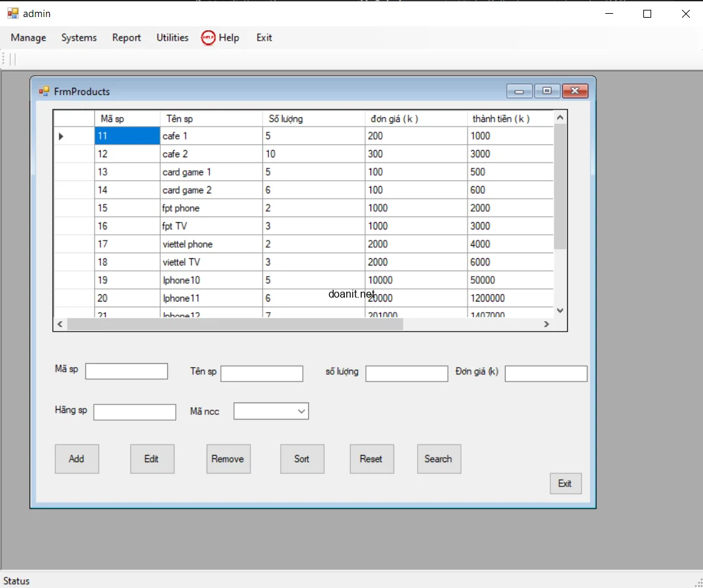Click the Sort button
The width and height of the screenshot is (703, 588).
[x=302, y=459]
